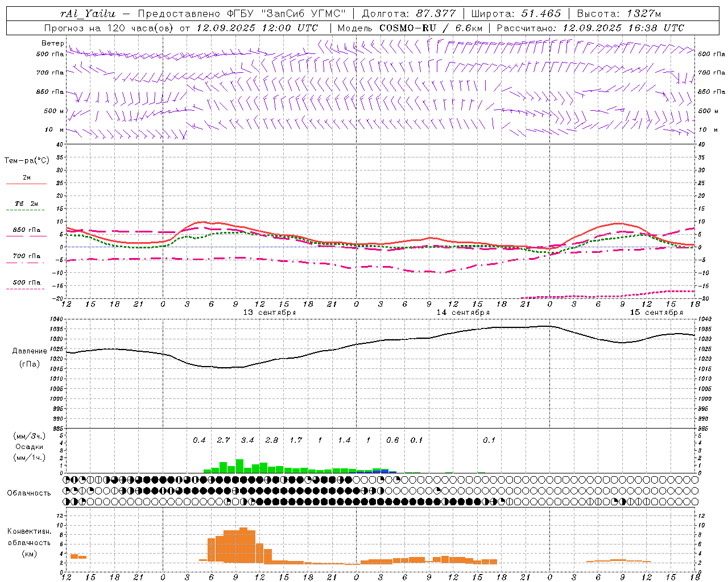The height and width of the screenshot is (582, 728).
Task: Click the Осадки panel label
Action: click(x=30, y=447)
